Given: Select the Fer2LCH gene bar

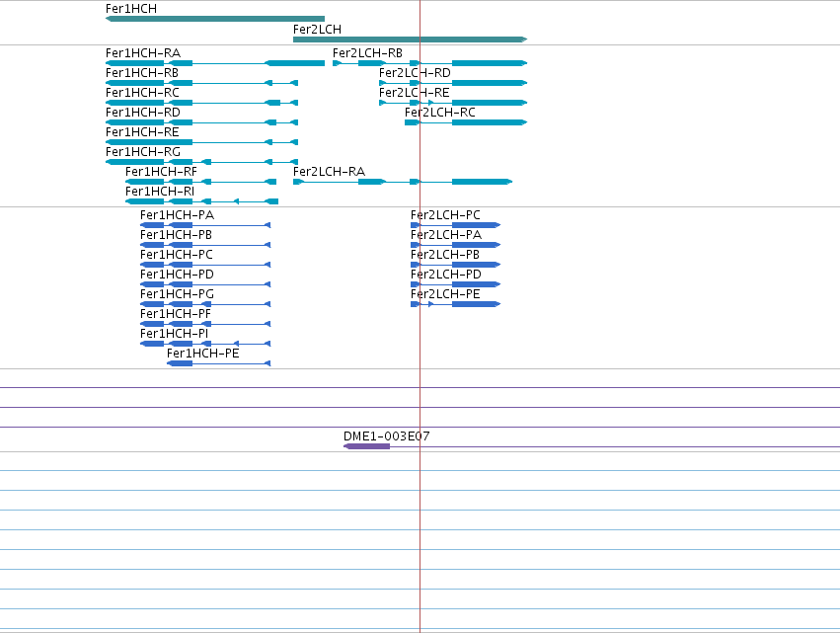Looking at the screenshot, I should pyautogui.click(x=411, y=40).
